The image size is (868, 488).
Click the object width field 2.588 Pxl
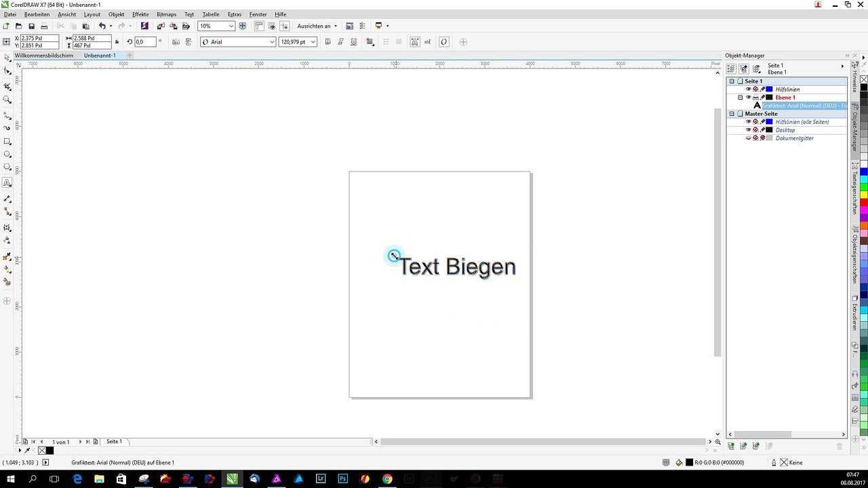91,39
